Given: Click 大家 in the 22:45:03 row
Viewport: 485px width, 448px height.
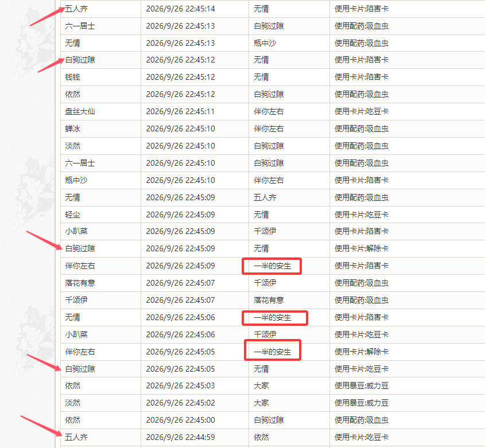Looking at the screenshot, I should click(261, 385).
